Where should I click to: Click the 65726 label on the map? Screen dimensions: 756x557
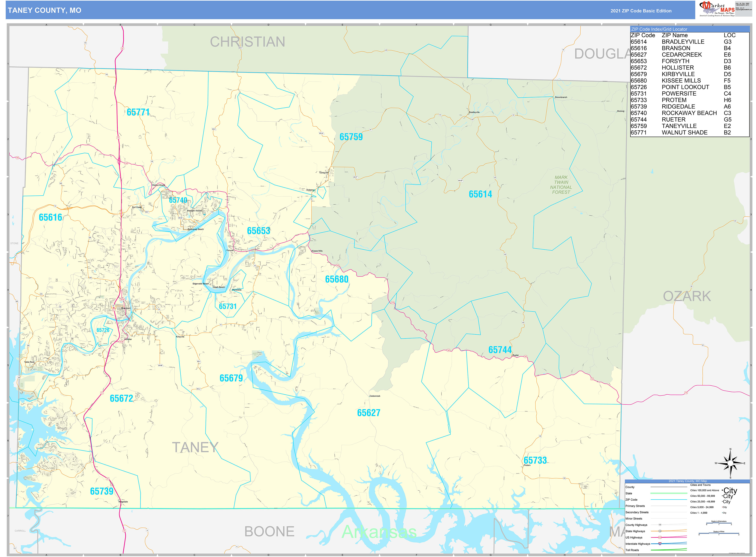pos(103,330)
